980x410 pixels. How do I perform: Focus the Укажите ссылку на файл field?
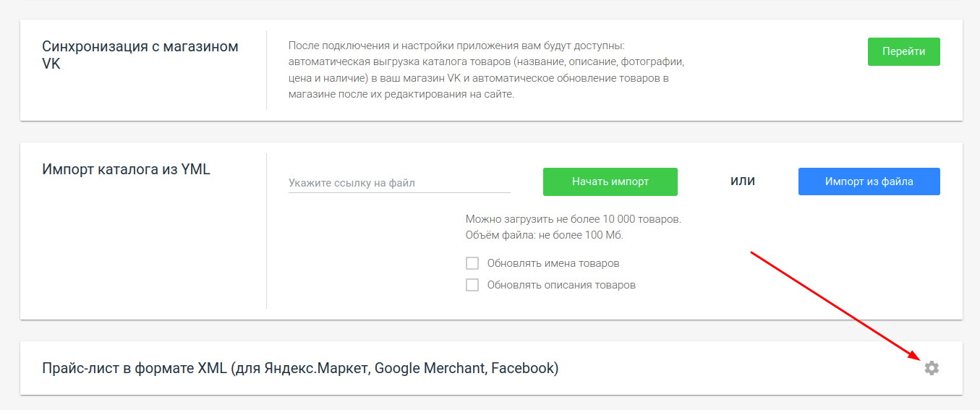tap(399, 183)
